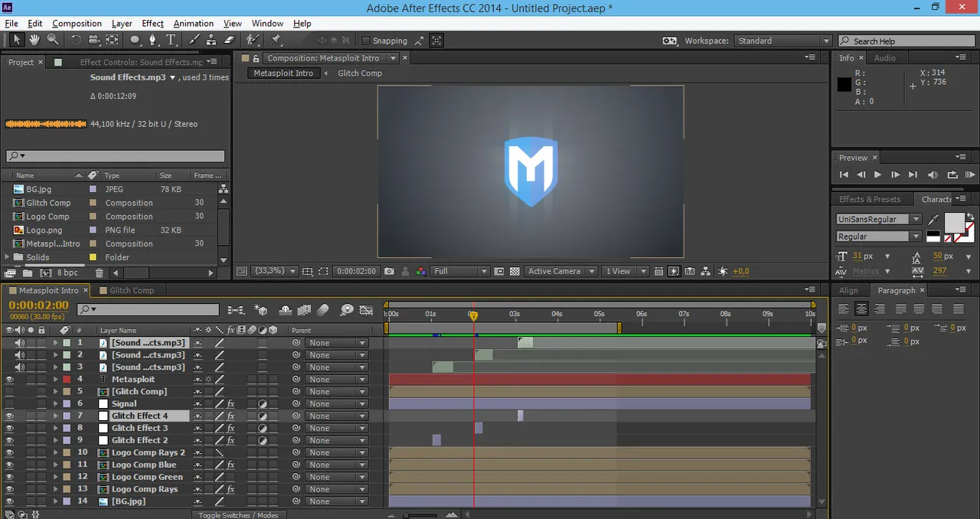Open Composition Mini-Flowchart in timeline
Screen dimensions: 980x519
click(236, 310)
